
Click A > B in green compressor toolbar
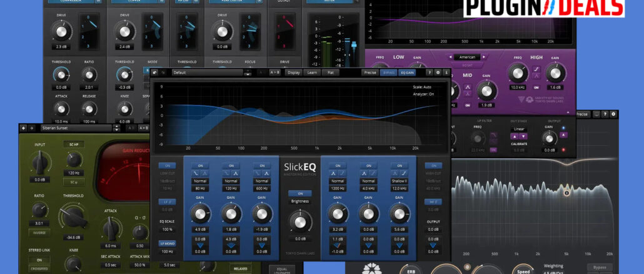coord(143,128)
